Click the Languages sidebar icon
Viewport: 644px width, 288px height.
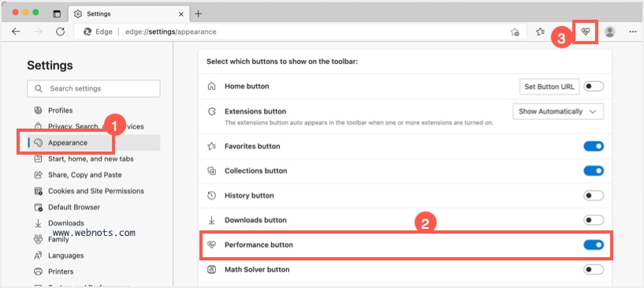38,255
